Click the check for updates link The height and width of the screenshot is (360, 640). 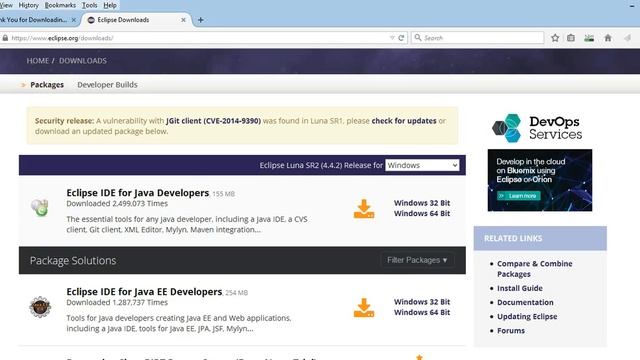(404, 121)
